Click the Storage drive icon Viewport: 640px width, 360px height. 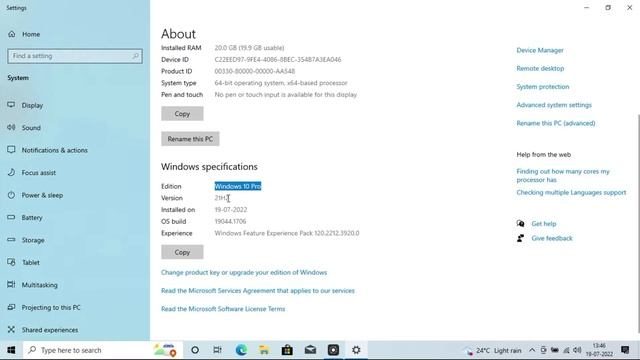point(11,240)
